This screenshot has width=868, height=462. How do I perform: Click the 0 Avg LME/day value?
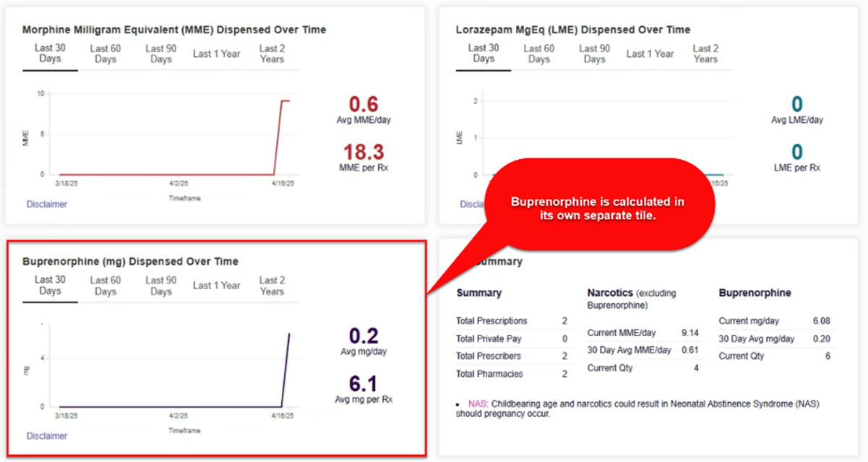point(797,104)
